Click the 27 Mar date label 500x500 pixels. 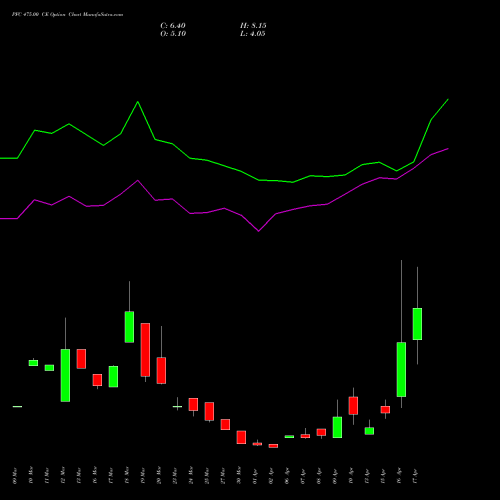pos(223,476)
